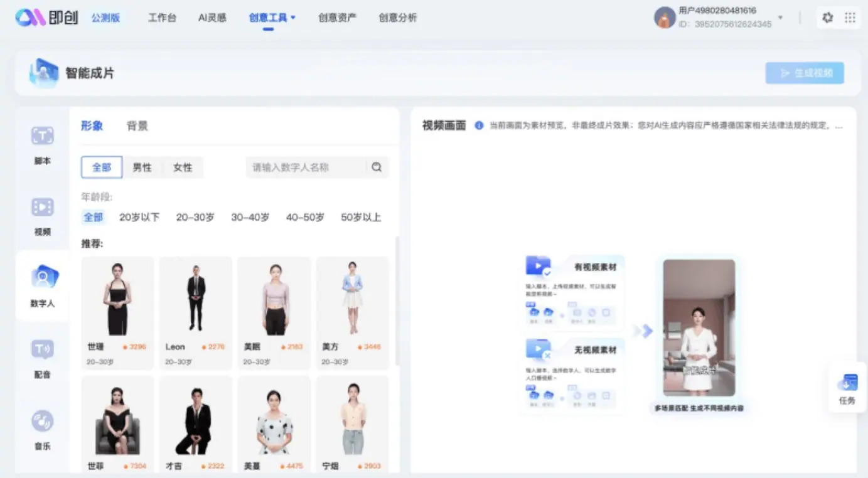Open the 创意分析 page
Viewport: 868px width, 478px height.
[x=396, y=17]
